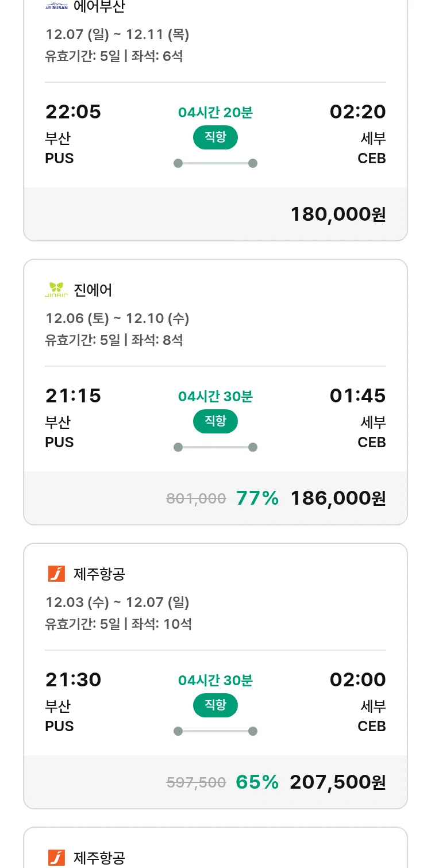Tap the crossed-out 801,000 original price
The image size is (431, 868).
196,499
